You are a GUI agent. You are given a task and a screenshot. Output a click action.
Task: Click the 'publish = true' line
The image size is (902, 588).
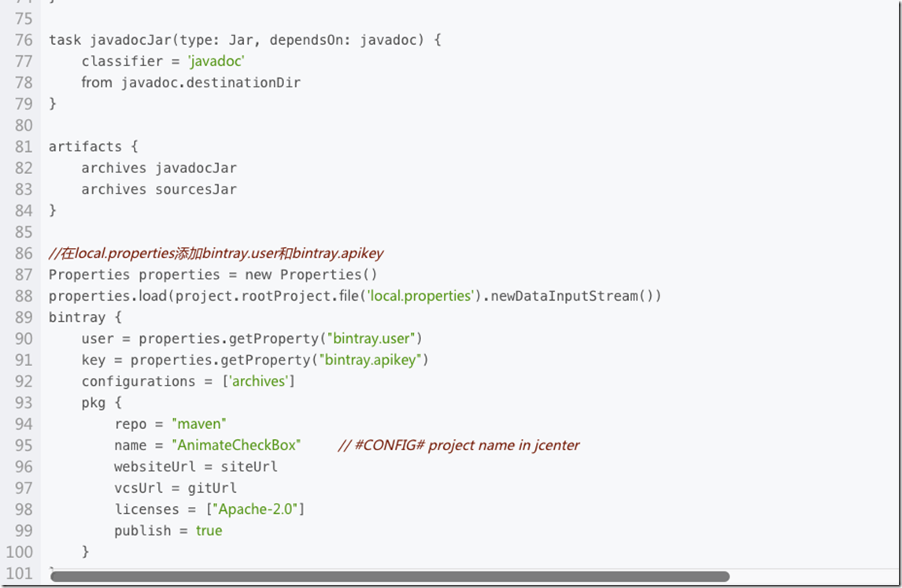pyautogui.click(x=168, y=531)
